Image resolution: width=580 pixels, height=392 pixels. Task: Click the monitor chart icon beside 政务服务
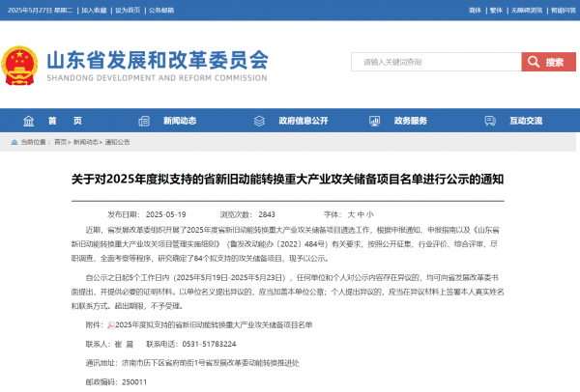click(x=374, y=121)
